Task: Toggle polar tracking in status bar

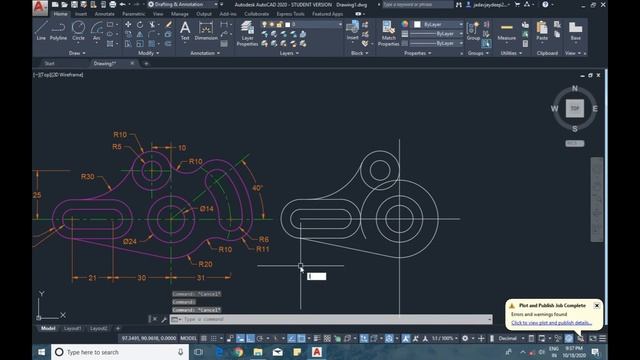Action: (260, 338)
